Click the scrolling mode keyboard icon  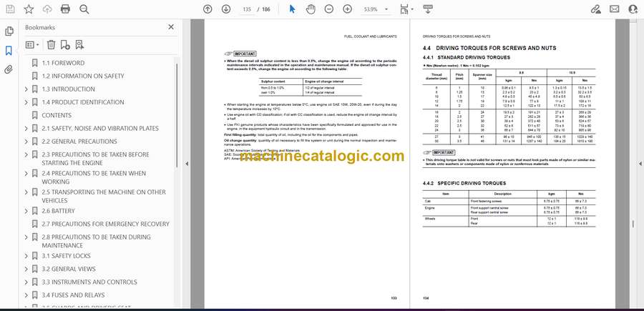[428, 9]
